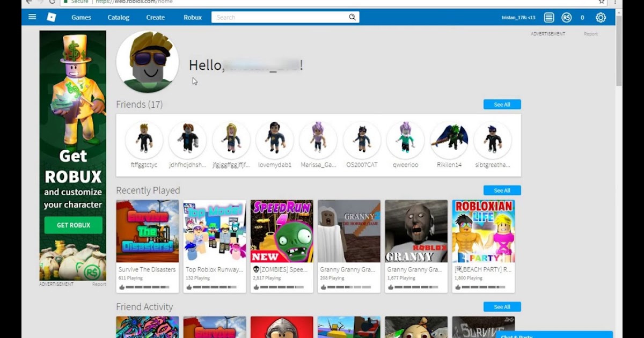Open Top Roblox Runway game thumbnail
The height and width of the screenshot is (338, 644).
point(215,231)
